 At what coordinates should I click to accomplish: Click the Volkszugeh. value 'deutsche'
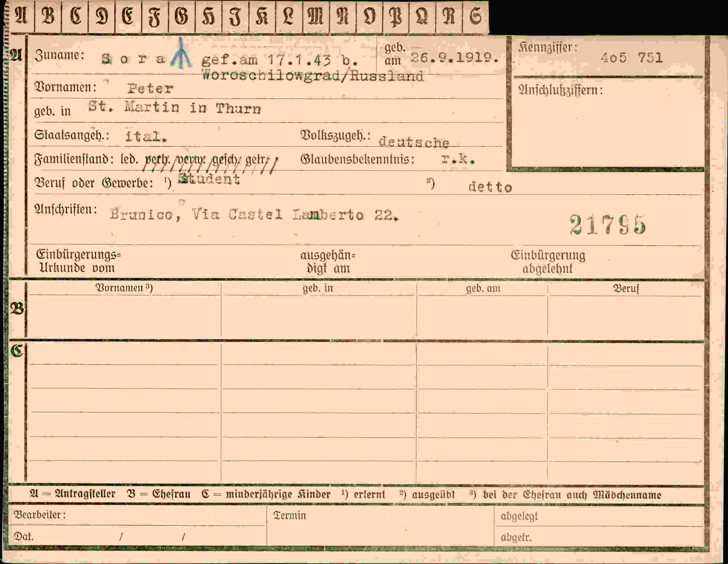point(414,142)
